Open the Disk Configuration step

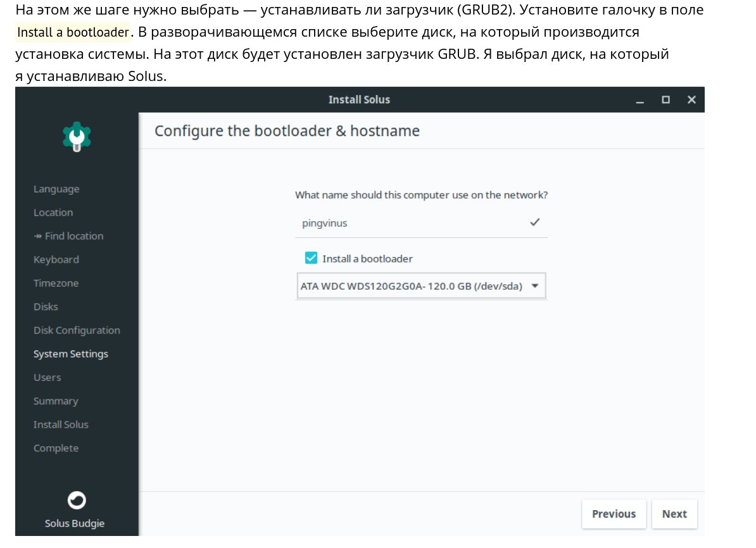click(77, 330)
